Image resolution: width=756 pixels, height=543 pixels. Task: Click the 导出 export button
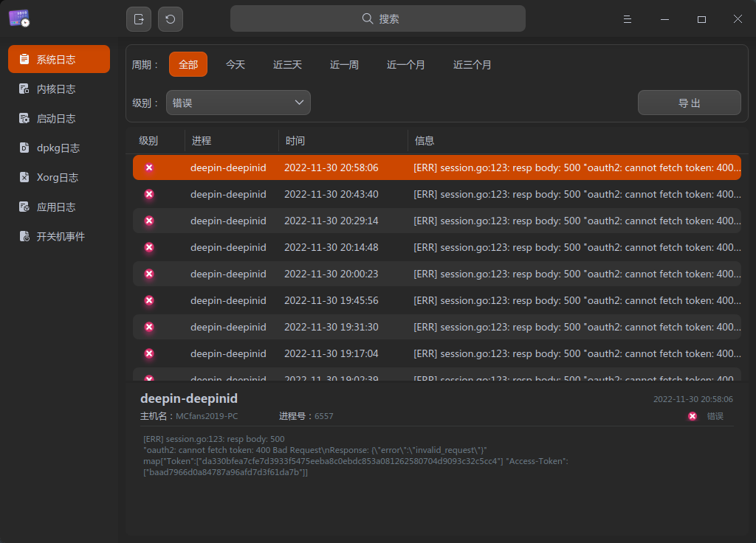(689, 102)
